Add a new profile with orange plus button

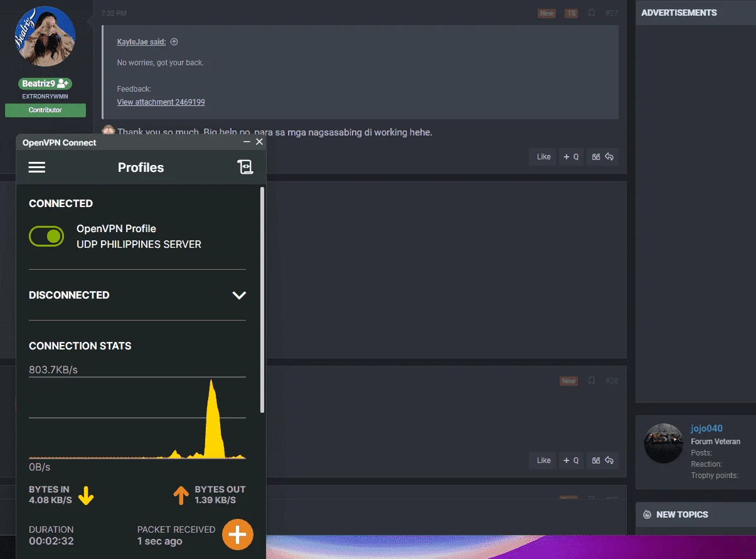[x=237, y=535]
